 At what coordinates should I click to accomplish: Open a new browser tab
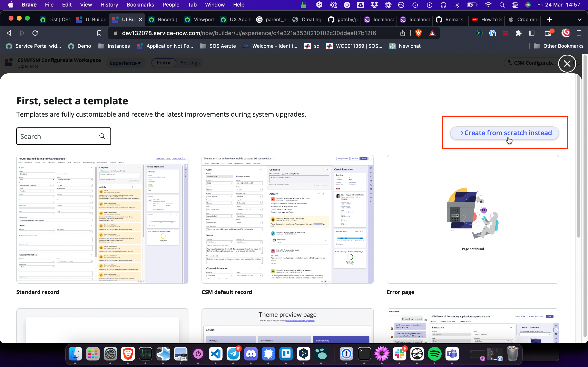549,20
